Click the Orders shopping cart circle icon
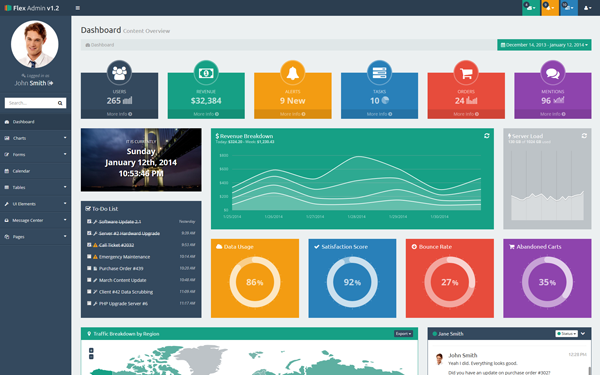 pyautogui.click(x=466, y=72)
